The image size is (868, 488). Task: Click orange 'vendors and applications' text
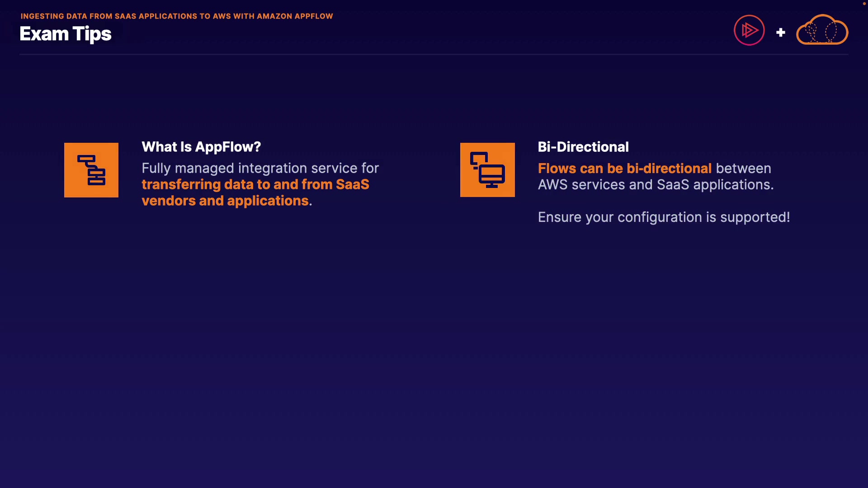[x=225, y=201]
